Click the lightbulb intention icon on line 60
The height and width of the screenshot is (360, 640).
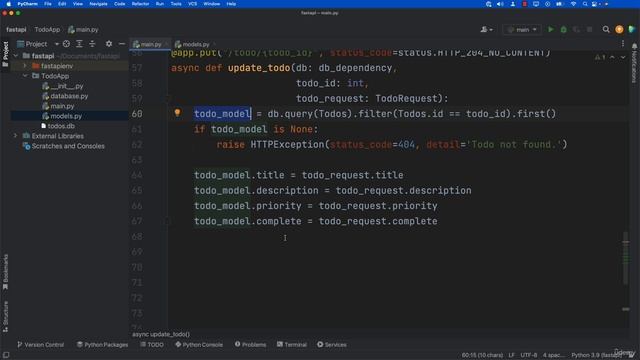coord(177,113)
